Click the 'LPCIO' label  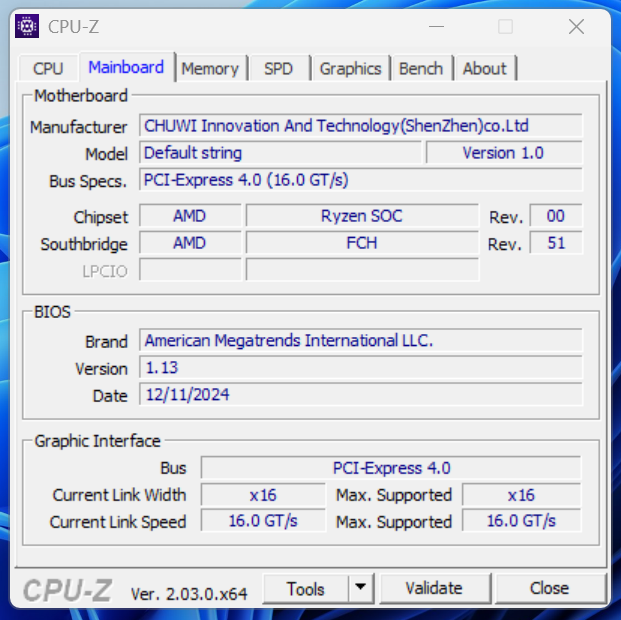105,272
